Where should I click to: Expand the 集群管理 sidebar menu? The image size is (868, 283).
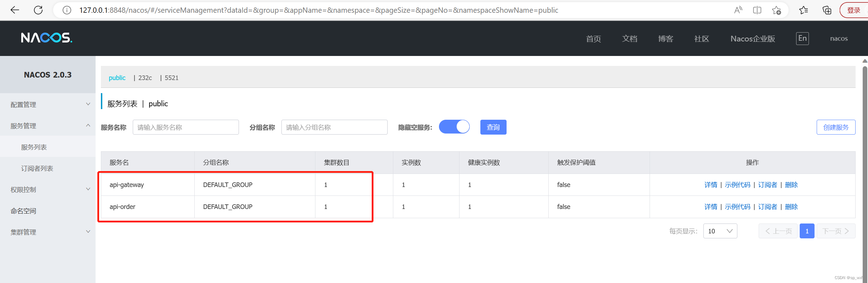click(48, 232)
